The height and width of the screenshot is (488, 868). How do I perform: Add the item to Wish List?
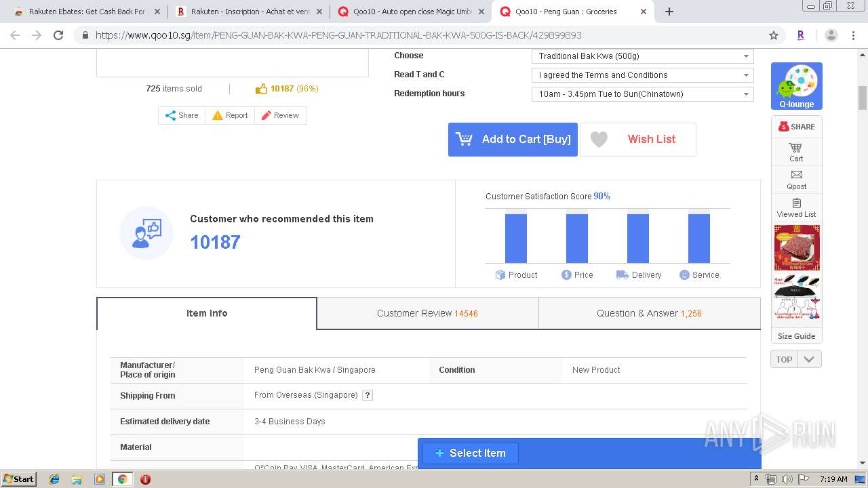pyautogui.click(x=637, y=140)
